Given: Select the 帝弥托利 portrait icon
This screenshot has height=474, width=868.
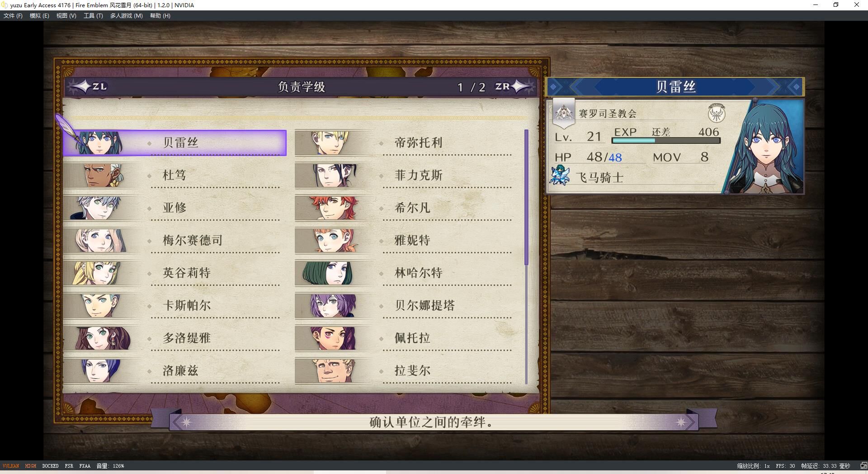Looking at the screenshot, I should (330, 143).
